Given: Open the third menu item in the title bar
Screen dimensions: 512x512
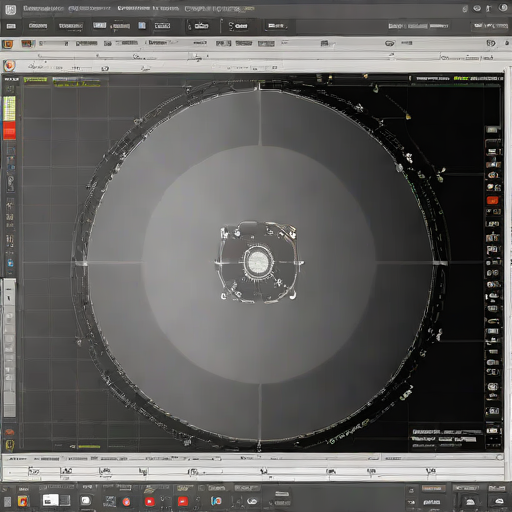Looking at the screenshot, I should point(148,8).
